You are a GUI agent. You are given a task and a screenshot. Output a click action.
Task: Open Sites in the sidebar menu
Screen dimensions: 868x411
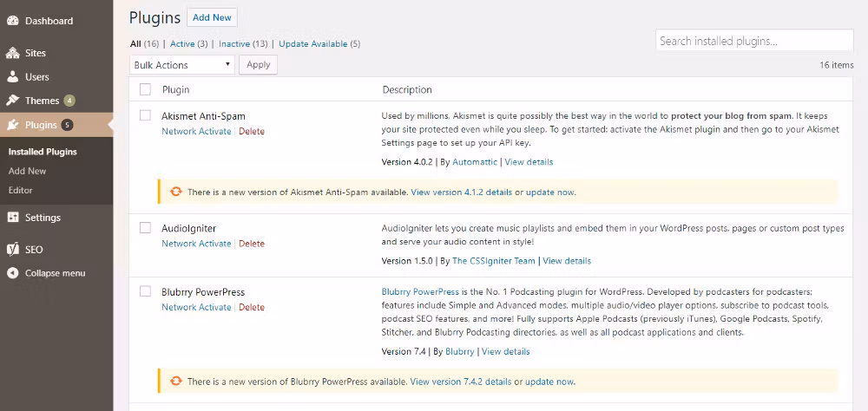(36, 53)
